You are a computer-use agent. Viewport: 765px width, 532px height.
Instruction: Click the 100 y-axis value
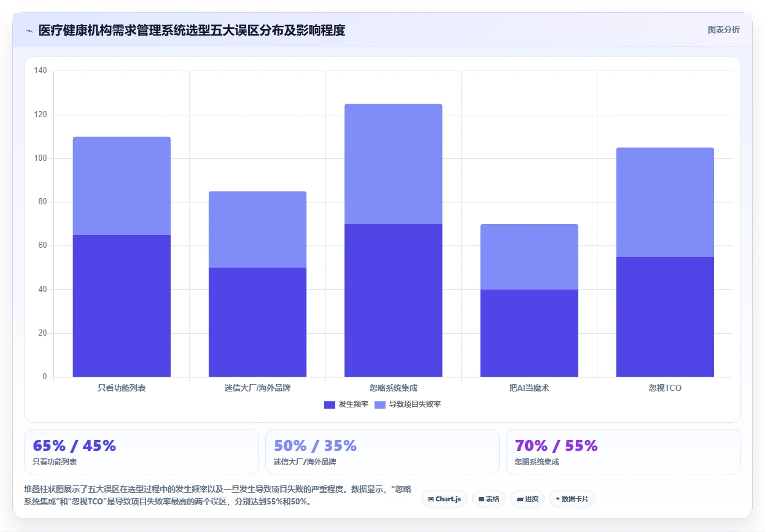(x=41, y=158)
